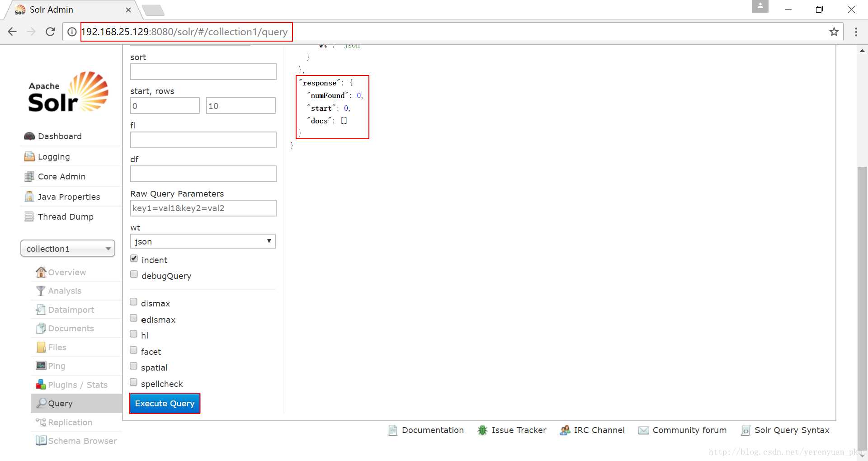The width and height of the screenshot is (868, 461).
Task: Click the scrollbar up arrow
Action: [x=863, y=51]
